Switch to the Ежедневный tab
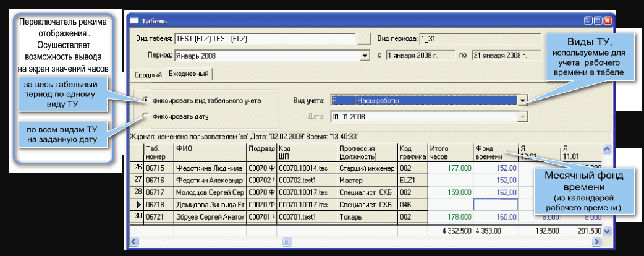This screenshot has width=644, height=256. click(x=188, y=74)
